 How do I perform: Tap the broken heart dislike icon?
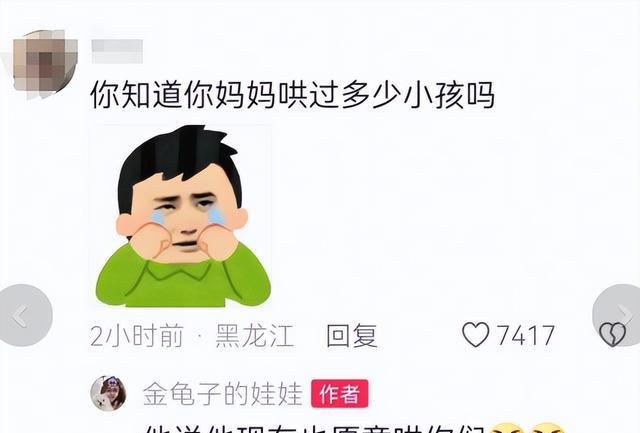pos(612,335)
